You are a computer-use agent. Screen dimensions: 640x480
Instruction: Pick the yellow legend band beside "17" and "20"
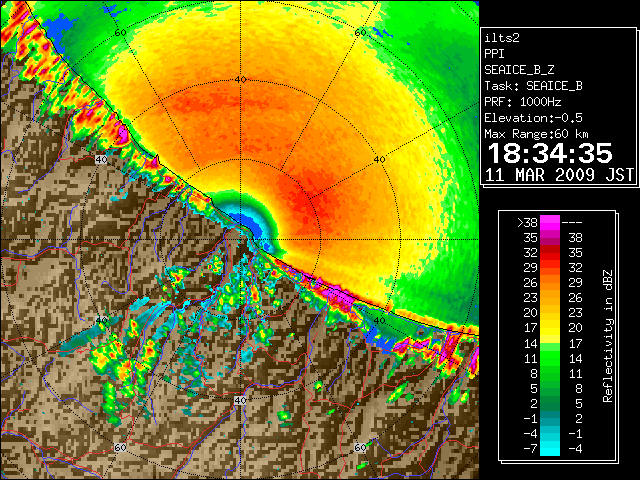point(550,328)
